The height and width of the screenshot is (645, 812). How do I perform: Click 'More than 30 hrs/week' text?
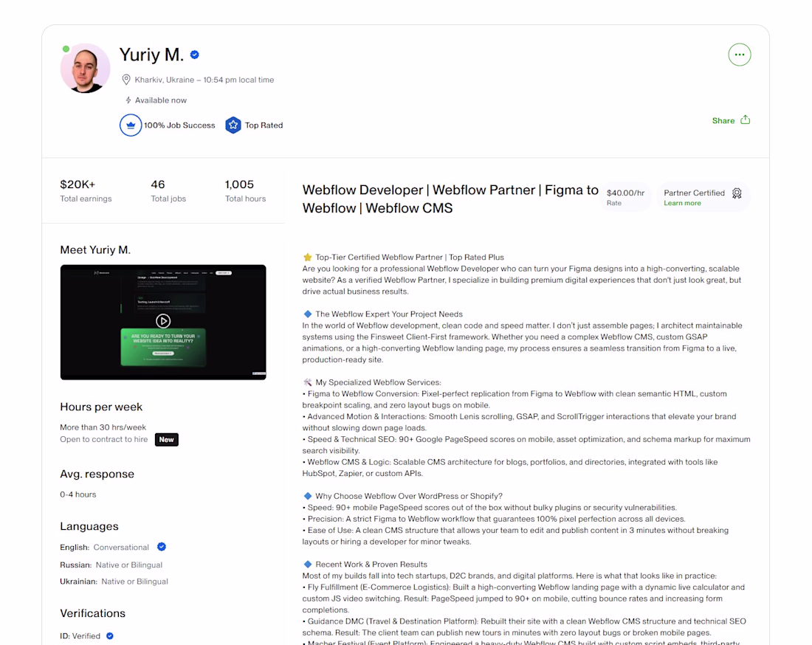(103, 427)
